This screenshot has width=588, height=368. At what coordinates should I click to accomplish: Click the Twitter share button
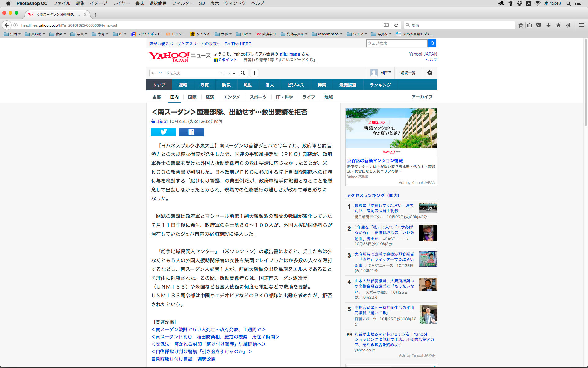pyautogui.click(x=164, y=132)
